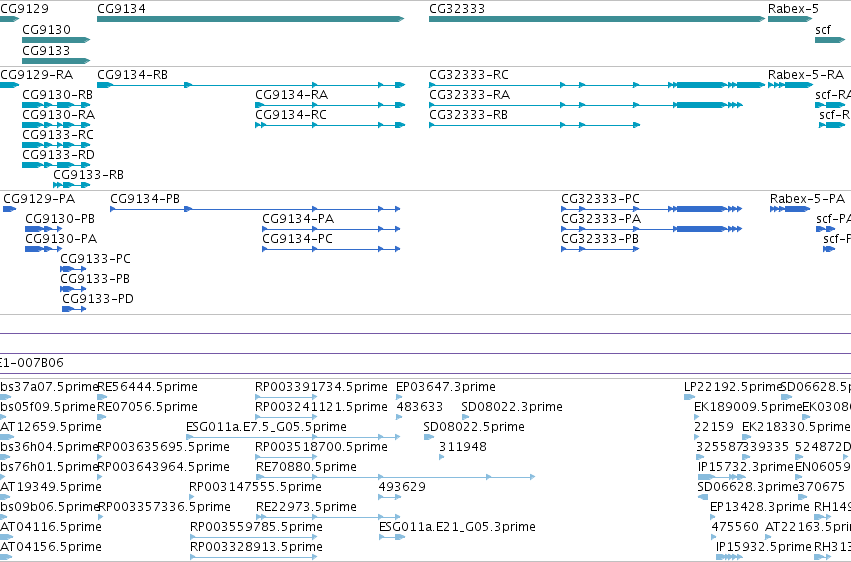Open the SD06628.3prime EST label
This screenshot has width=851, height=562.
click(x=748, y=487)
